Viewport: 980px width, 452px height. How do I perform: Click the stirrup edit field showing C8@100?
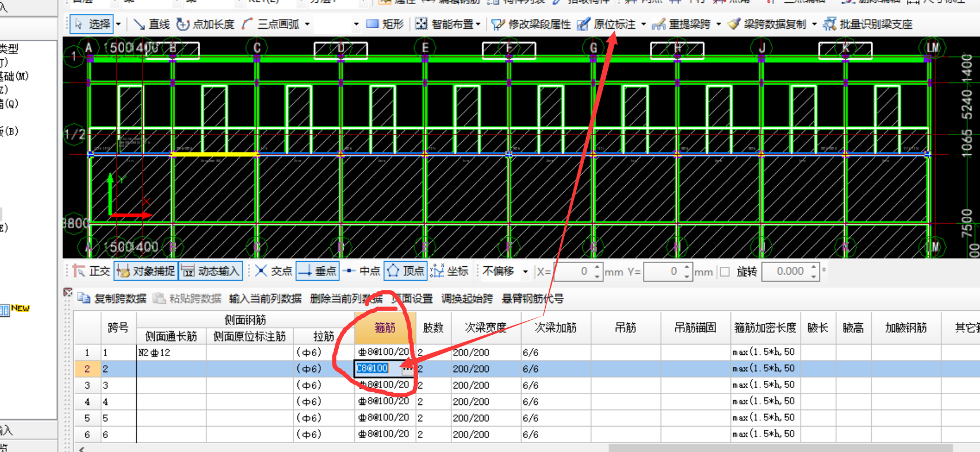[377, 369]
